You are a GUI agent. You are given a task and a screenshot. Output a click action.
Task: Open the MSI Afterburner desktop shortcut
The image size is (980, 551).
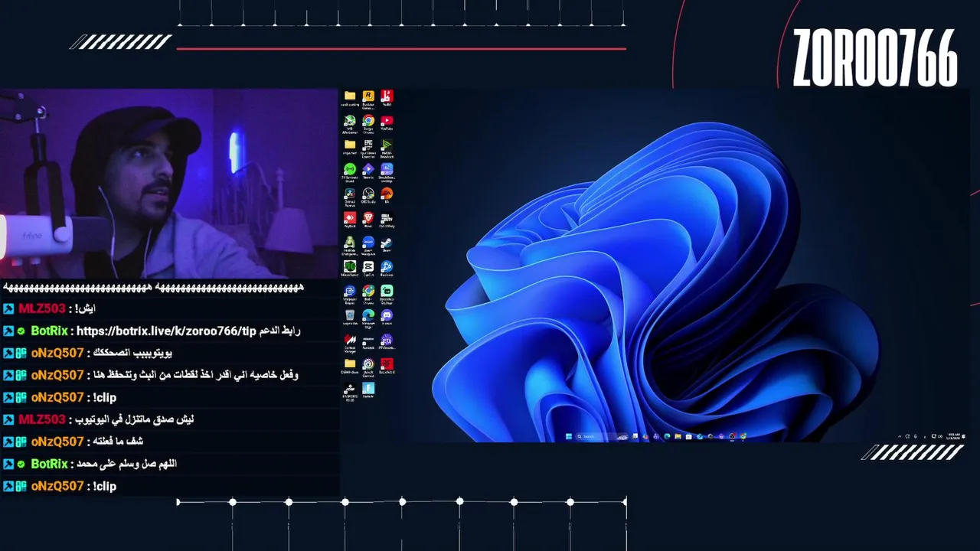pyautogui.click(x=349, y=123)
